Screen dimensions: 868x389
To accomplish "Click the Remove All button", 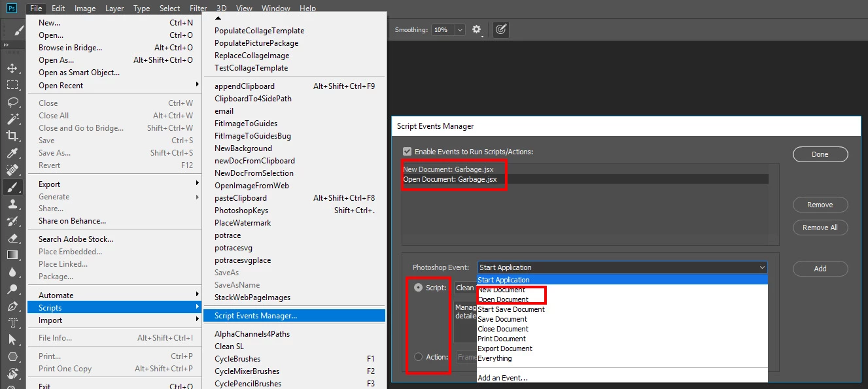I will coord(820,228).
